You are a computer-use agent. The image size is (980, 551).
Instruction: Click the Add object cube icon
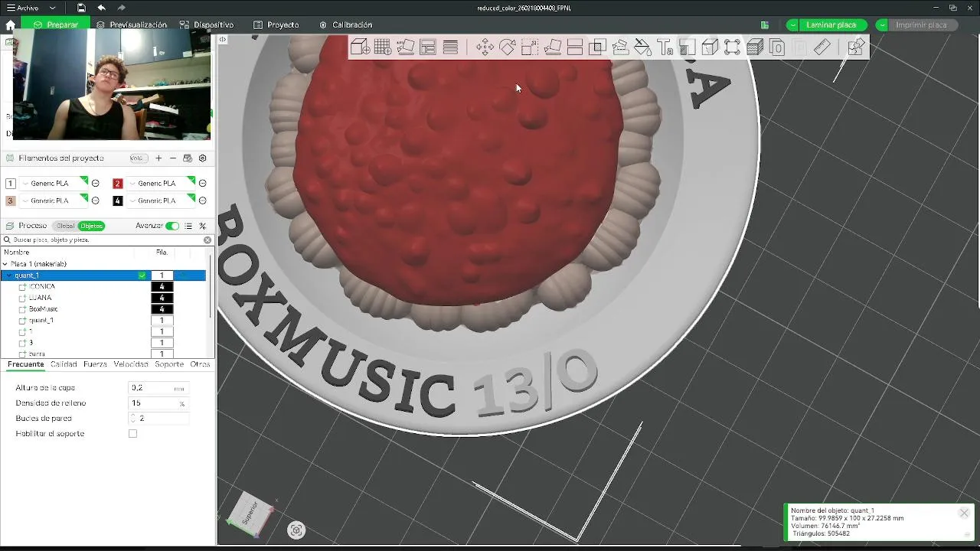pyautogui.click(x=360, y=47)
